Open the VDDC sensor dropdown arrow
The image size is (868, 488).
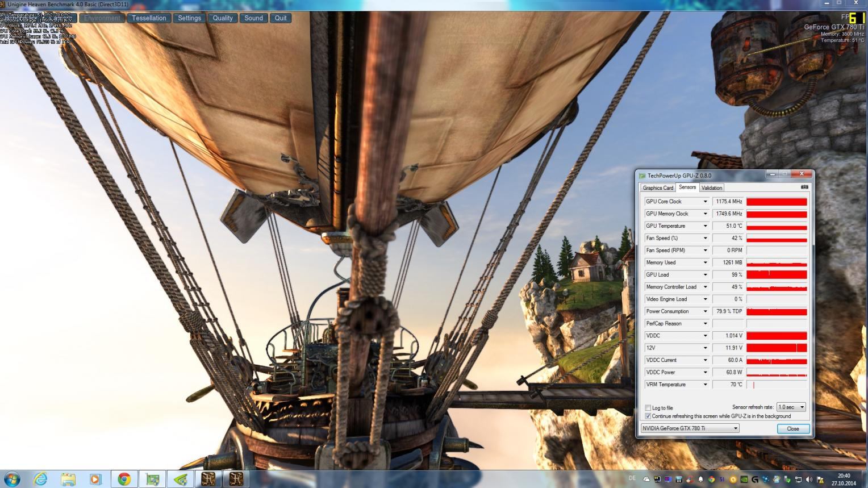[705, 336]
